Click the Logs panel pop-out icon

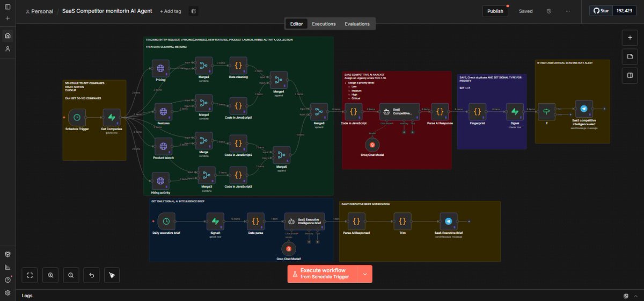click(626, 296)
